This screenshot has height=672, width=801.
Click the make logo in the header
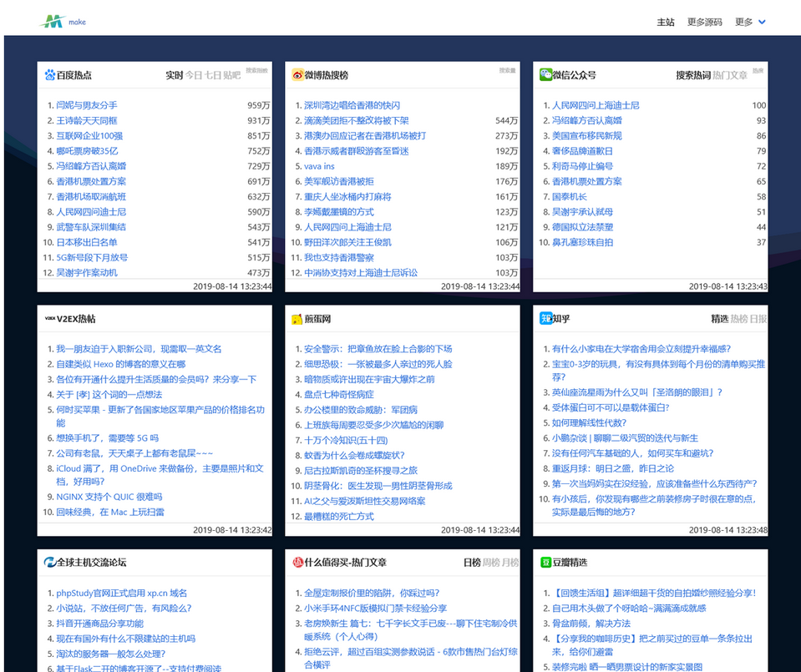(63, 22)
